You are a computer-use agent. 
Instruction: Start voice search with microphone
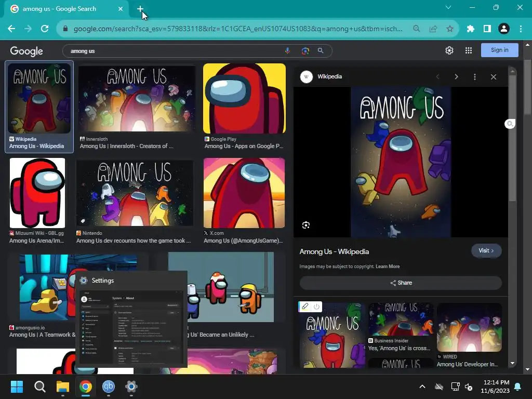pos(287,51)
